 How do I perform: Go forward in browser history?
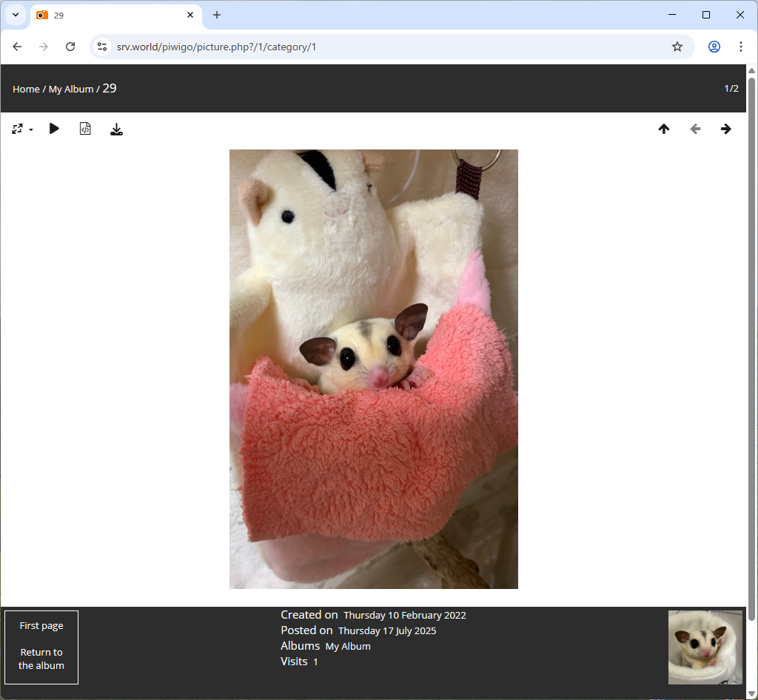tap(44, 47)
